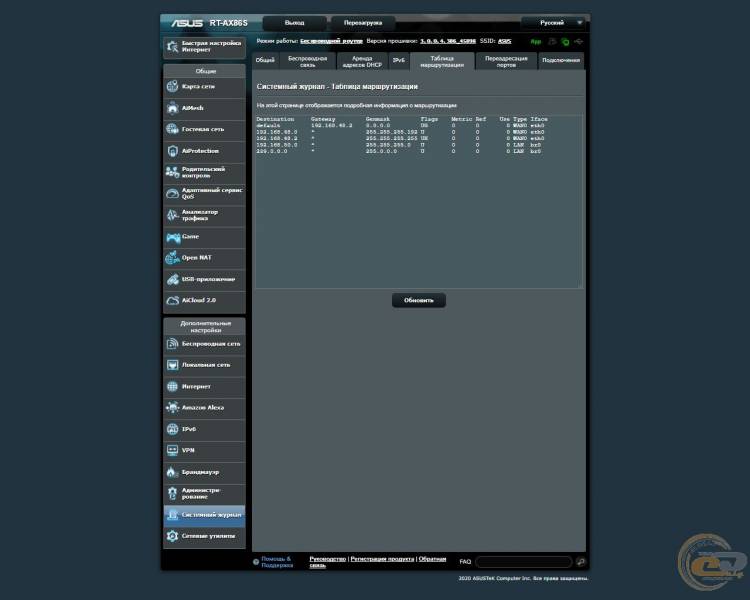Image resolution: width=750 pixels, height=600 pixels.
Task: Click the Flags column header text
Action: (x=429, y=119)
